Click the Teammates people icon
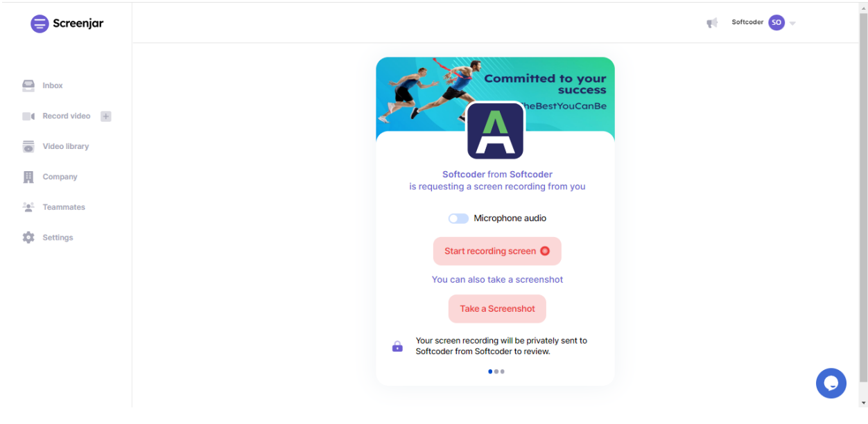The height and width of the screenshot is (424, 868). (x=28, y=207)
